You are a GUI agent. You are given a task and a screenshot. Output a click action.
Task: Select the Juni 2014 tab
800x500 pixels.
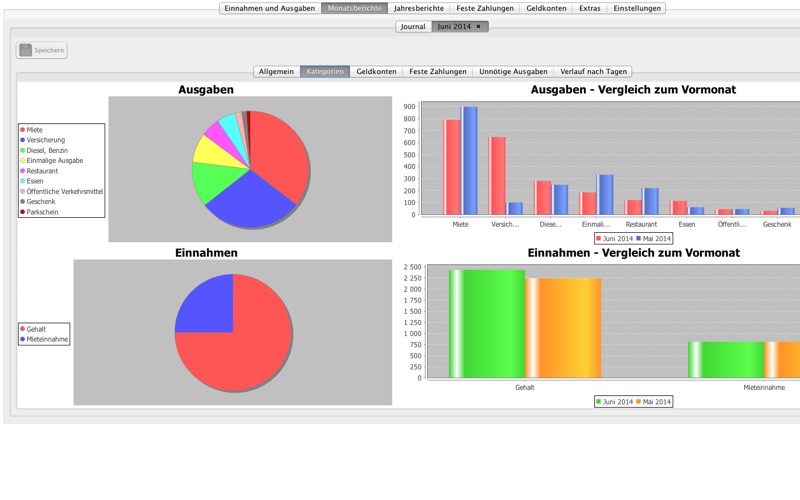[454, 27]
